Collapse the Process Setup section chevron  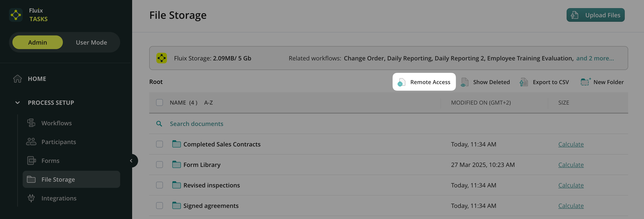pos(18,103)
